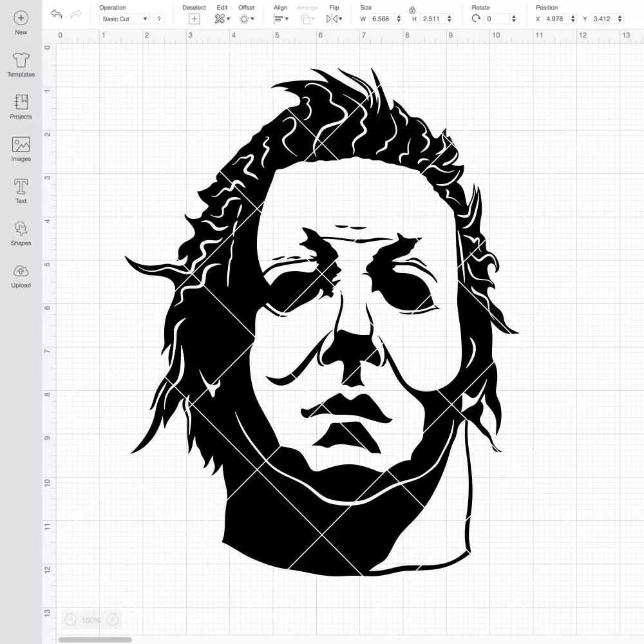Click the height H input field
Screen dimensions: 644x644
(x=432, y=19)
